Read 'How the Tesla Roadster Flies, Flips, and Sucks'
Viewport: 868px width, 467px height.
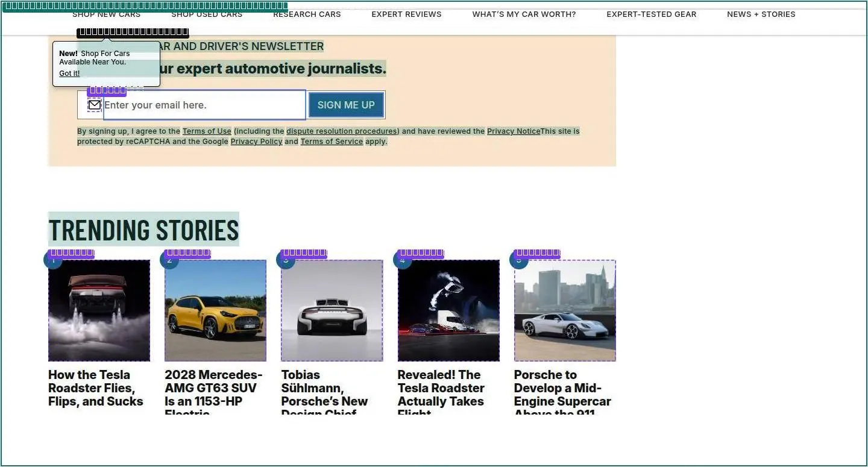pos(96,388)
